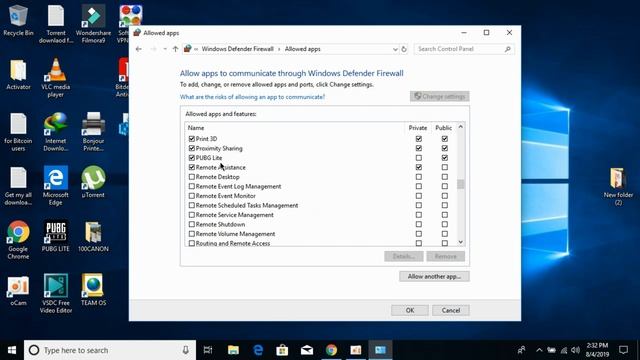Open the Activator folder on desktop
Viewport: 640px width, 360px height.
click(18, 74)
